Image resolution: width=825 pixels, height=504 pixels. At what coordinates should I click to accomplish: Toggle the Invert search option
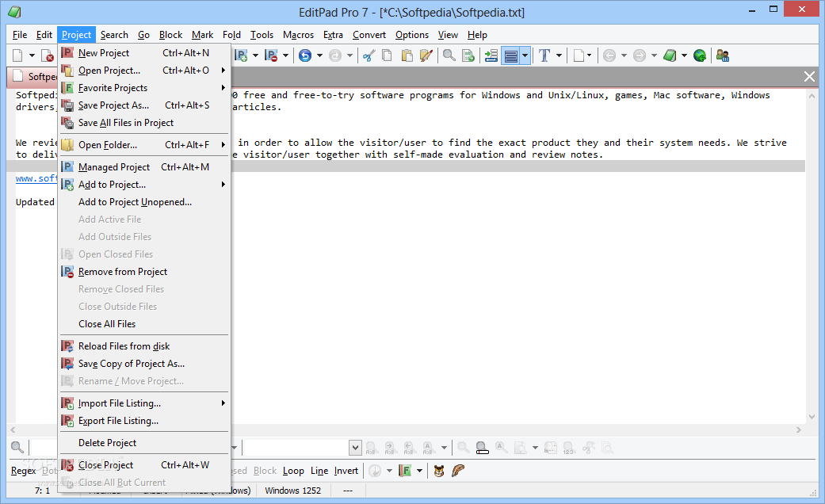[x=346, y=471]
